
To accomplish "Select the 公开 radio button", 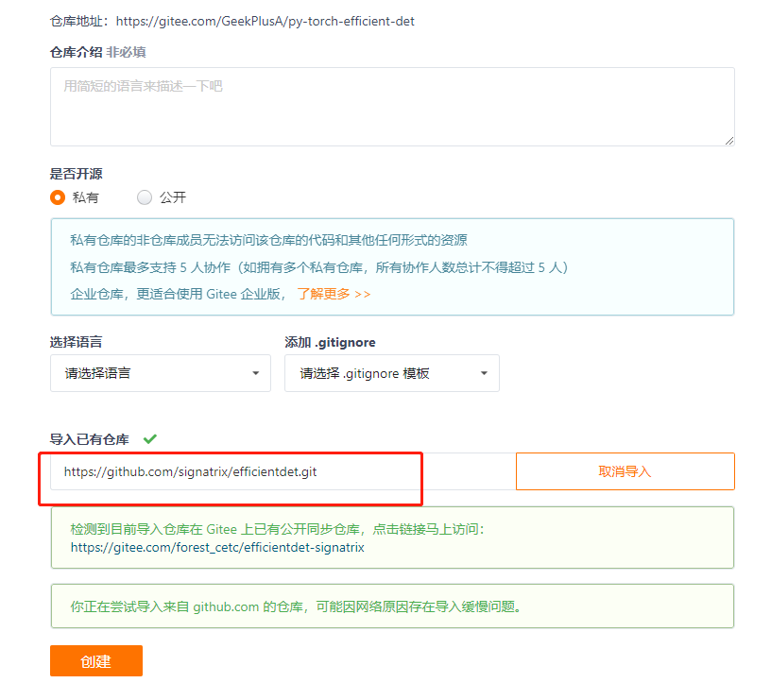I will tap(144, 197).
